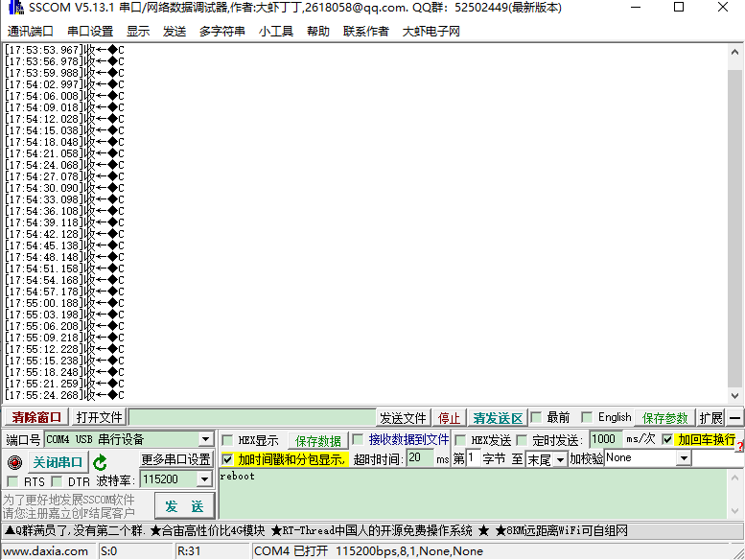
Task: Click the red 停止 button
Action: [449, 418]
